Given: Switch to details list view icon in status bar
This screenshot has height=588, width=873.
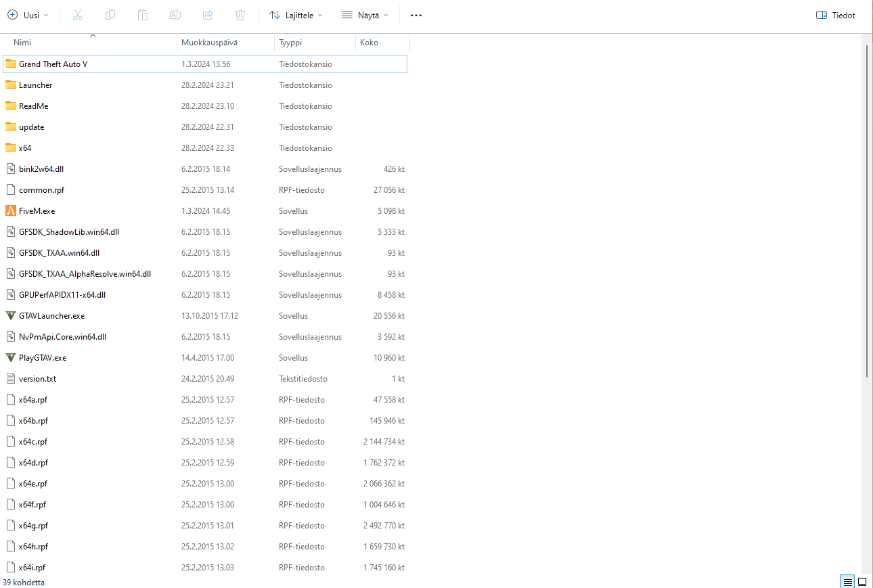Looking at the screenshot, I should click(x=847, y=581).
